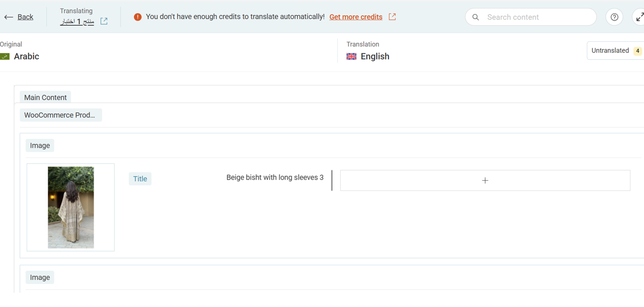Open the help question mark icon

click(x=614, y=17)
